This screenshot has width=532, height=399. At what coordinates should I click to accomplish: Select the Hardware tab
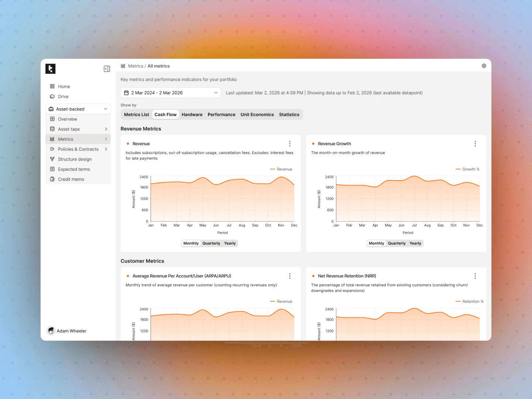click(x=192, y=115)
